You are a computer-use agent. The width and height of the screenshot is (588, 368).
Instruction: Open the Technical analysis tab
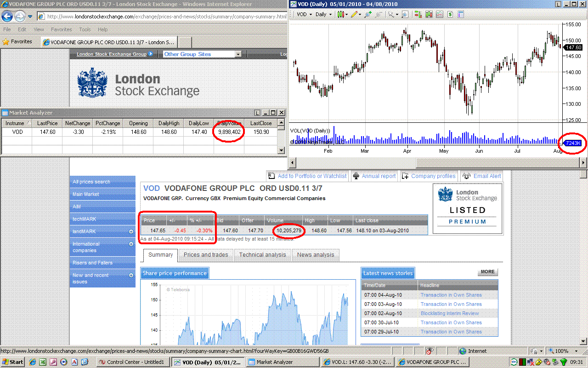click(x=262, y=255)
